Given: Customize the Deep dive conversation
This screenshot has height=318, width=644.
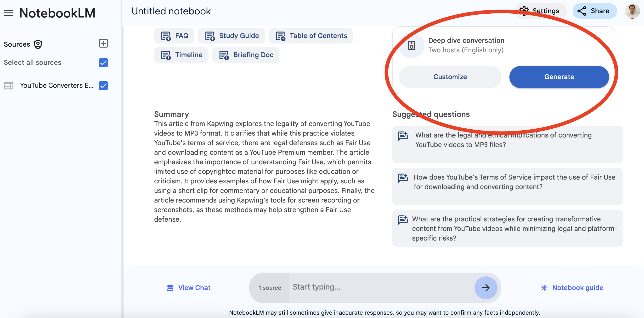Looking at the screenshot, I should tap(450, 77).
